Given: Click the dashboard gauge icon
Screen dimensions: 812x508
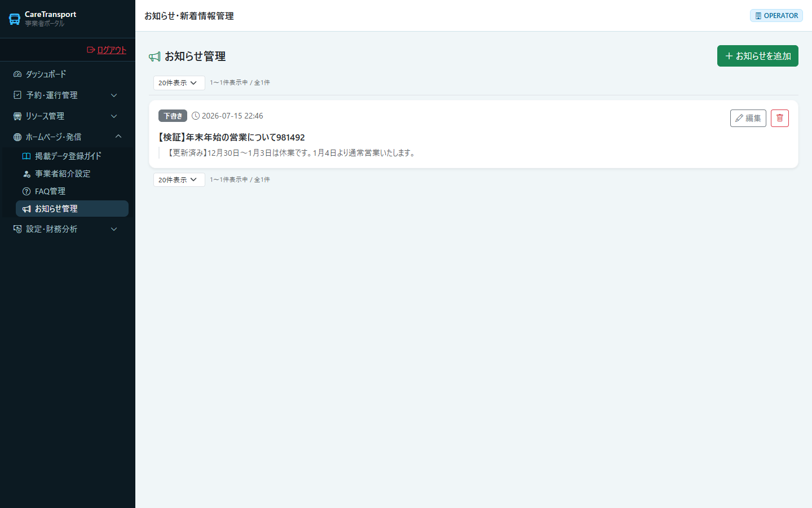Looking at the screenshot, I should point(17,74).
